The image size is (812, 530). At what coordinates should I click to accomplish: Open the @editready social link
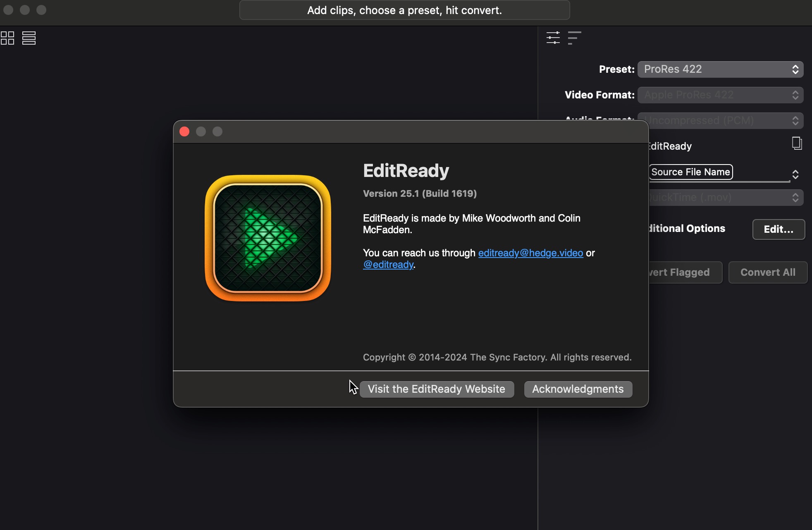388,265
